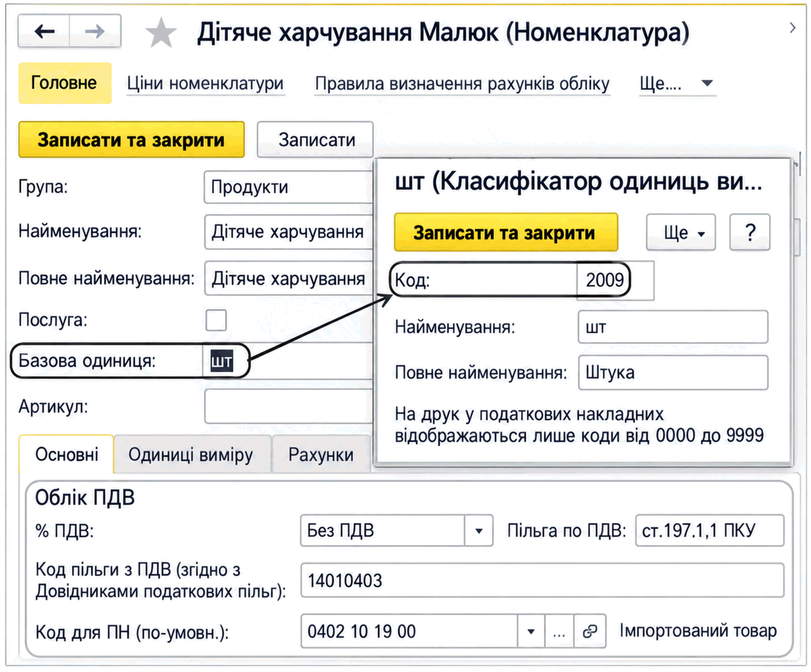Open the Код для ПН dropdown arrow

click(530, 631)
